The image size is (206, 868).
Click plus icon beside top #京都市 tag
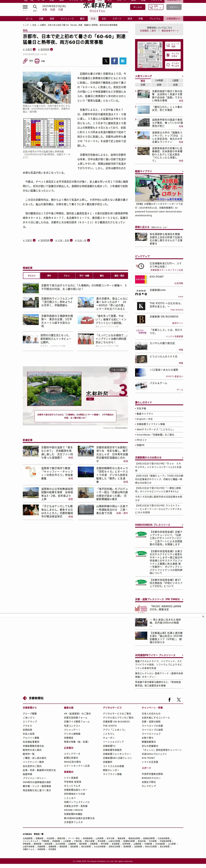[34, 49]
